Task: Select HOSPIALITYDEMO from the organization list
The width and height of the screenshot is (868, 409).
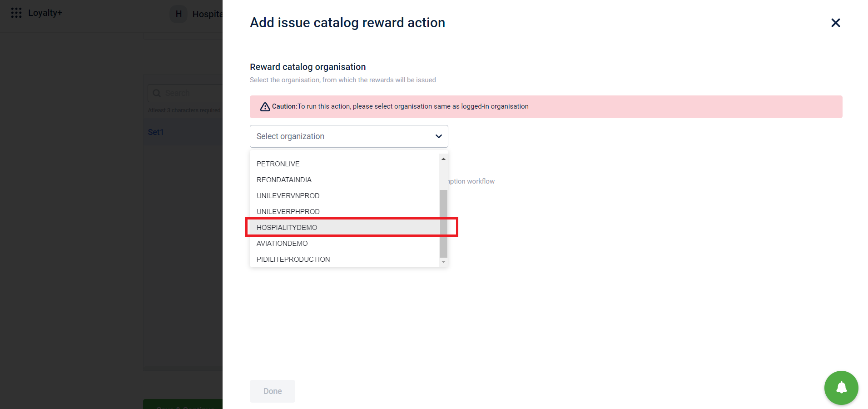Action: (x=287, y=227)
